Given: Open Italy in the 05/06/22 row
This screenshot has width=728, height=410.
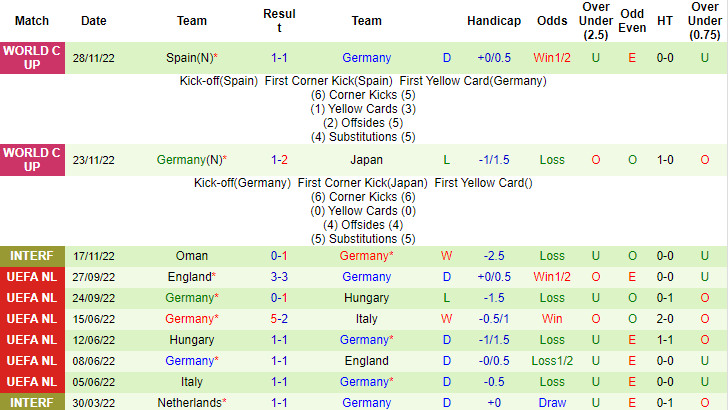Looking at the screenshot, I should coord(192,381).
